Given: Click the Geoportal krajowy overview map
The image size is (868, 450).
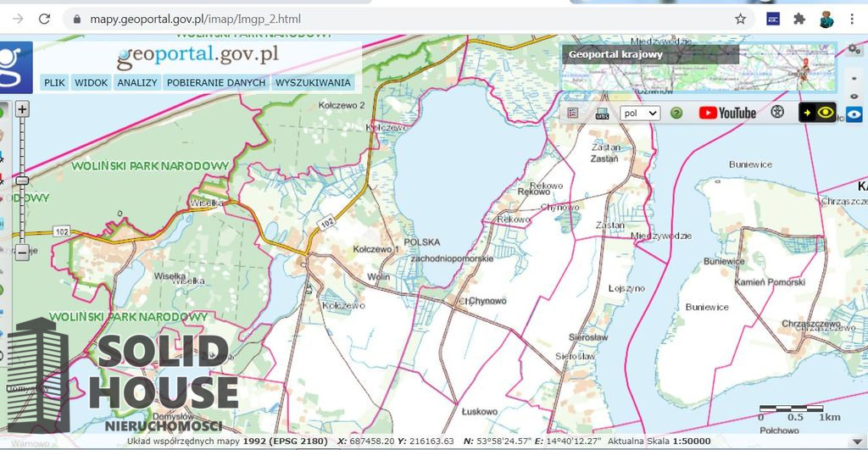Looking at the screenshot, I should tap(698, 68).
